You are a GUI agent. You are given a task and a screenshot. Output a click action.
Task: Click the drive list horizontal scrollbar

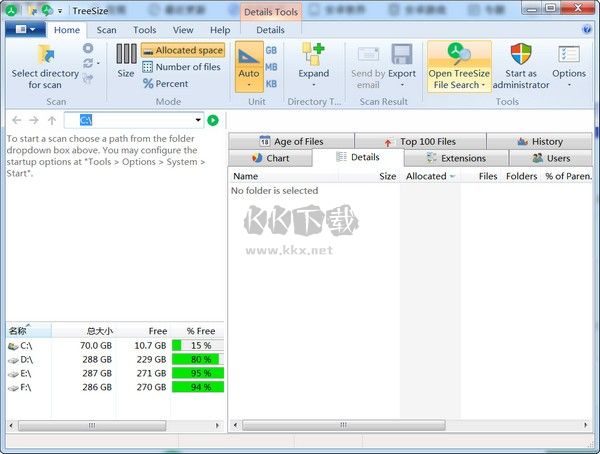92,425
